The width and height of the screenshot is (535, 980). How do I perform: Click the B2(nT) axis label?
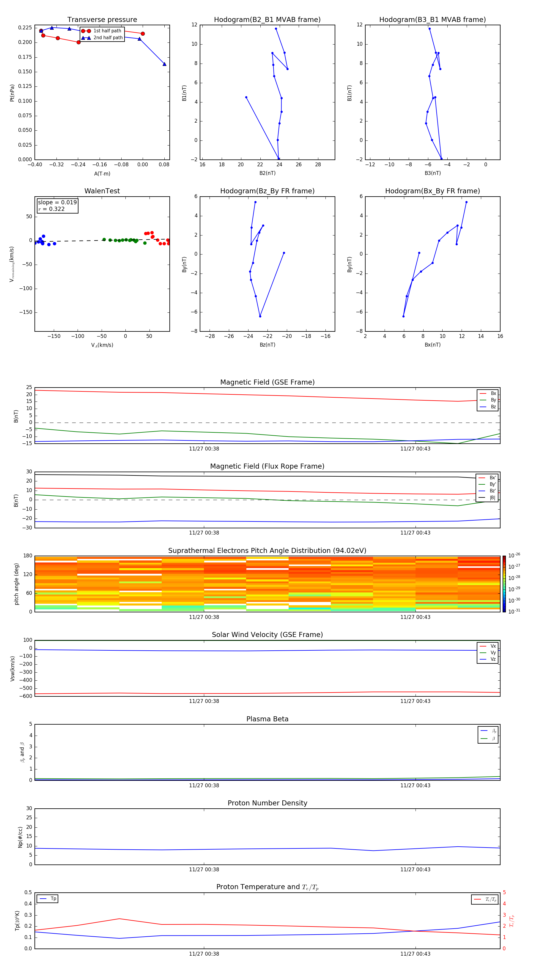click(267, 173)
